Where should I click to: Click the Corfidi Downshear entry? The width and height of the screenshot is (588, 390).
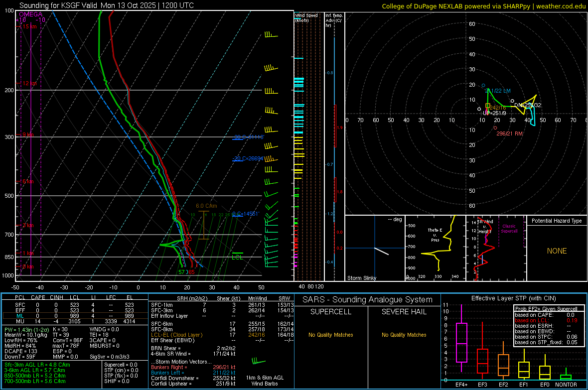click(193, 378)
